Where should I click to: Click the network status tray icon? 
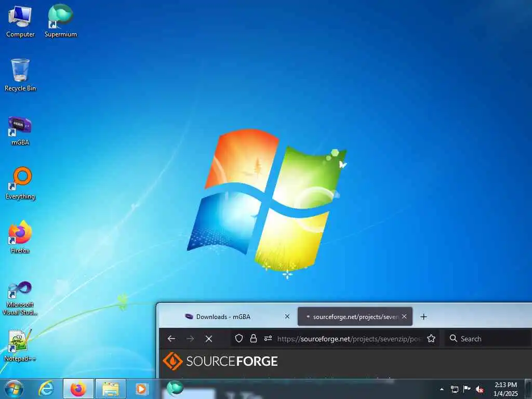454,389
